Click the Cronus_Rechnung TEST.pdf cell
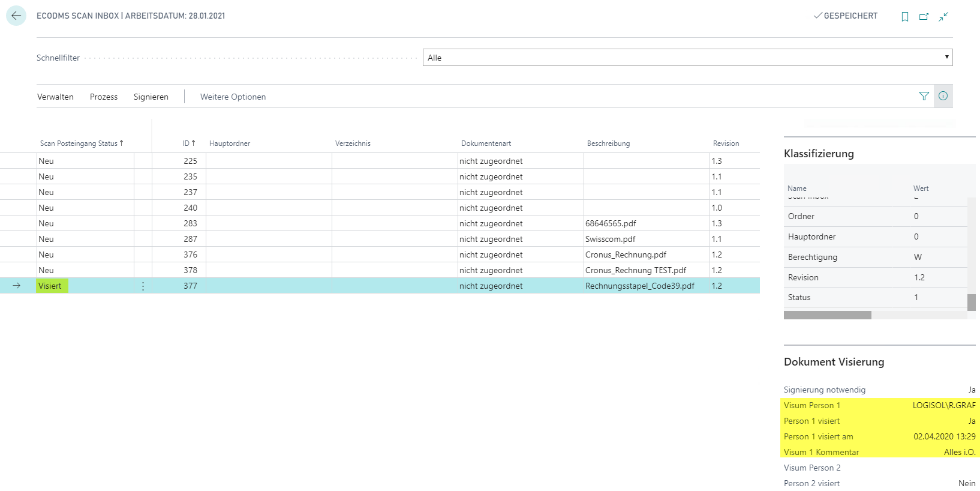980x491 pixels. coord(647,270)
